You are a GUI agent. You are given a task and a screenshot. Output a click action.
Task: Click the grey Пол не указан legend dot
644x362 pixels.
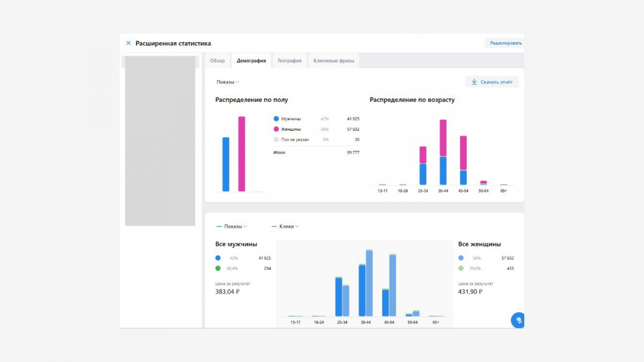(x=276, y=140)
